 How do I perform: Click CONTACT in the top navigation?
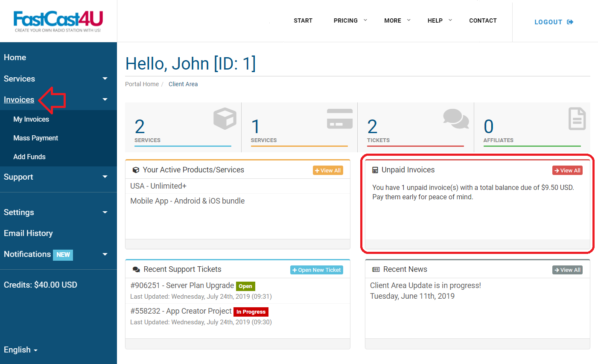click(x=483, y=20)
